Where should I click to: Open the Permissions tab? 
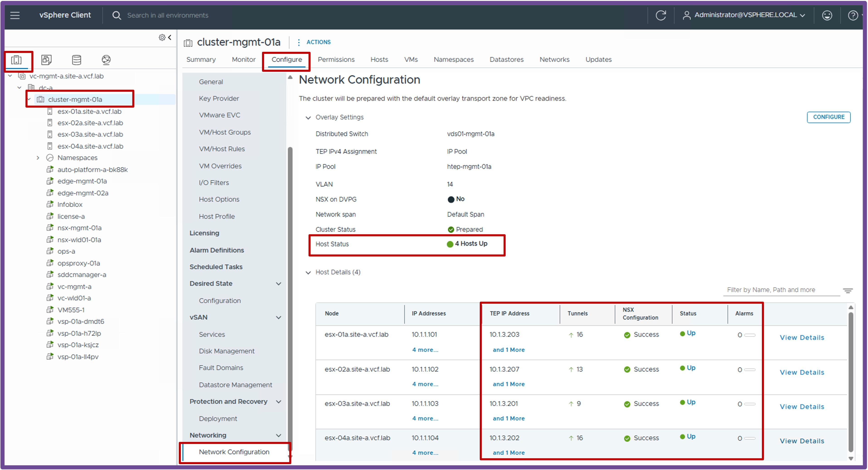click(336, 60)
